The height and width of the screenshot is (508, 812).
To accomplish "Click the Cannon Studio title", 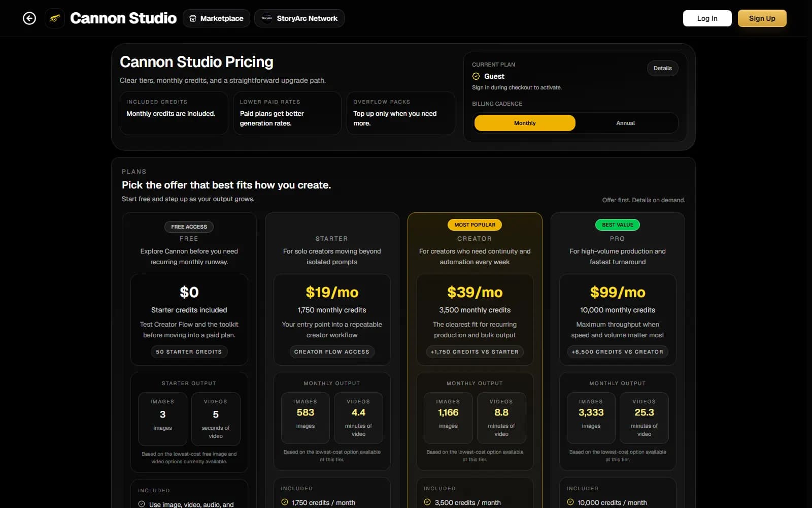I will [123, 18].
